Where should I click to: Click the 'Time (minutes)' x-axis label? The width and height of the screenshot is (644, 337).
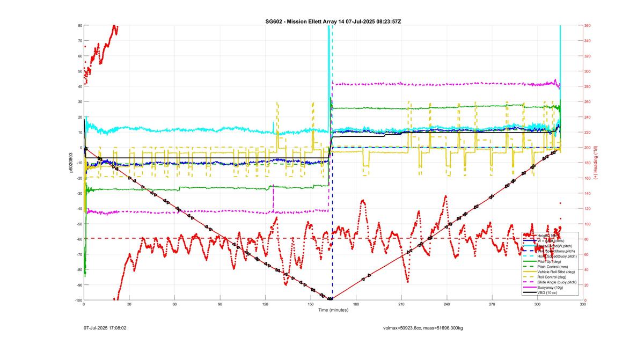333,310
